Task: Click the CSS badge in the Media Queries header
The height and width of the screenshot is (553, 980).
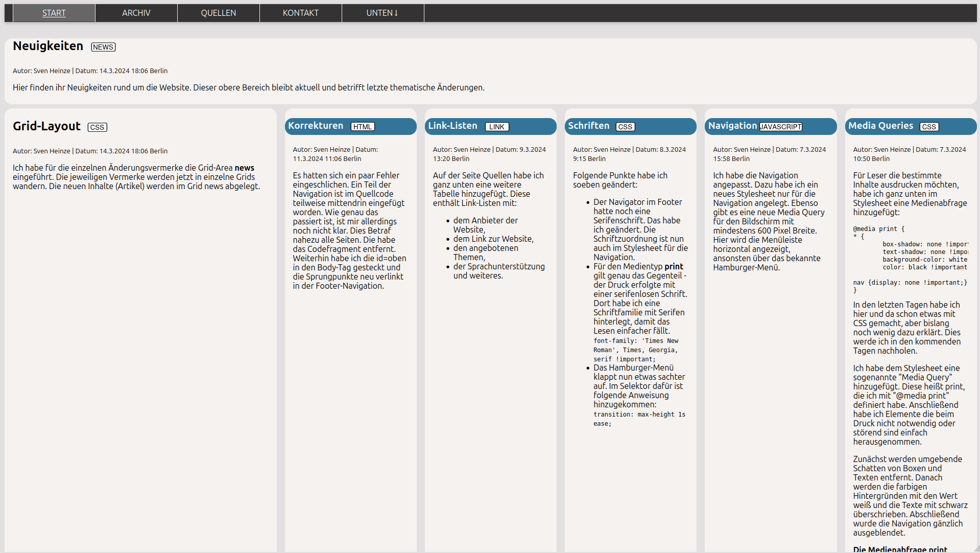Action: pos(928,126)
